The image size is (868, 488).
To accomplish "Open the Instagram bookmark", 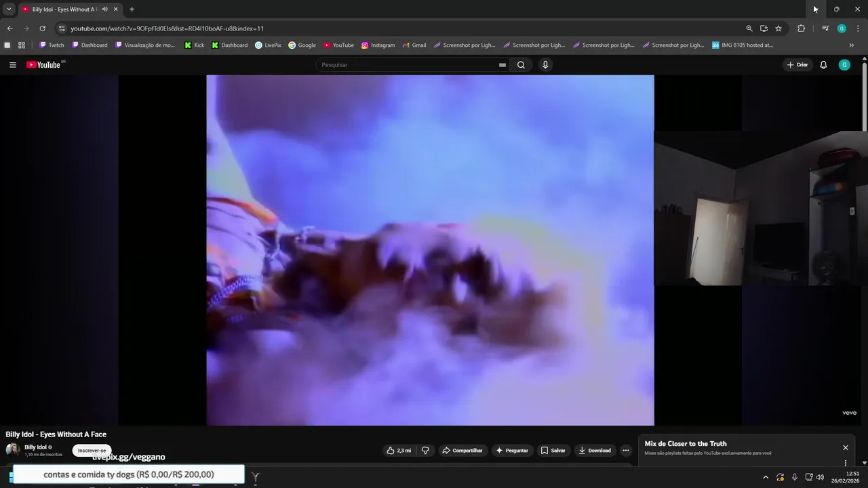I will pos(378,45).
